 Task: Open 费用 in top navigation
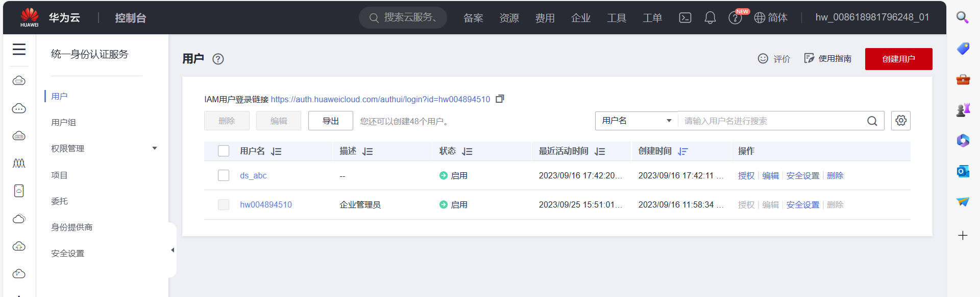pyautogui.click(x=545, y=18)
